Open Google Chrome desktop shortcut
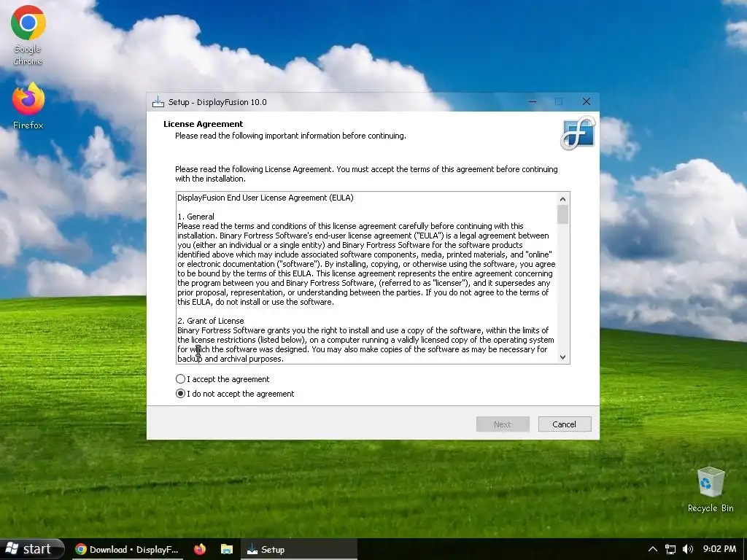This screenshot has width=747, height=560. tap(28, 36)
